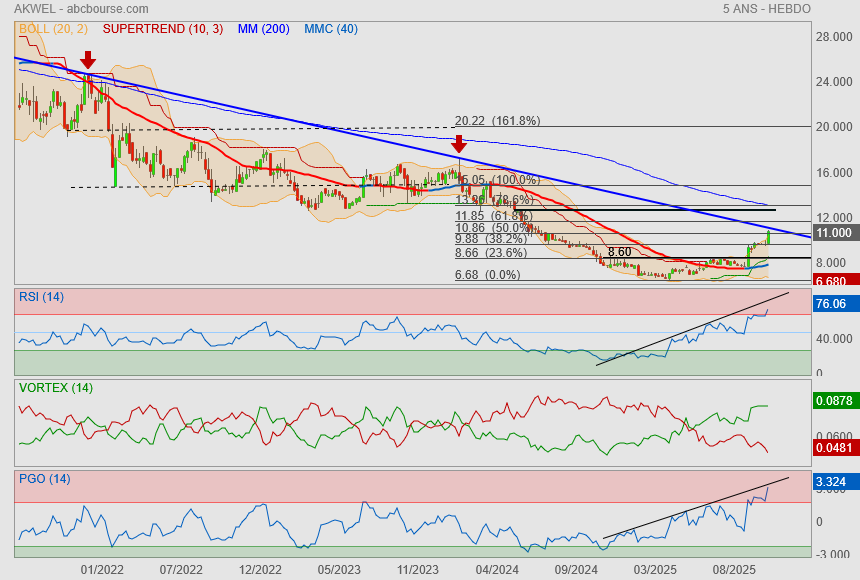Click the PGO (14) panel title
Viewport: 860px width, 580px height.
(x=44, y=479)
